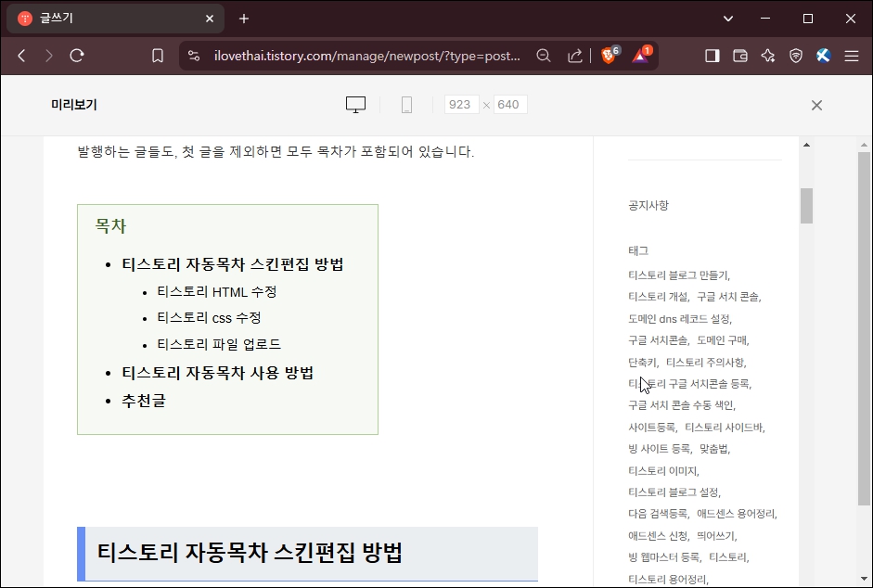Go back to the previous page

(21, 56)
